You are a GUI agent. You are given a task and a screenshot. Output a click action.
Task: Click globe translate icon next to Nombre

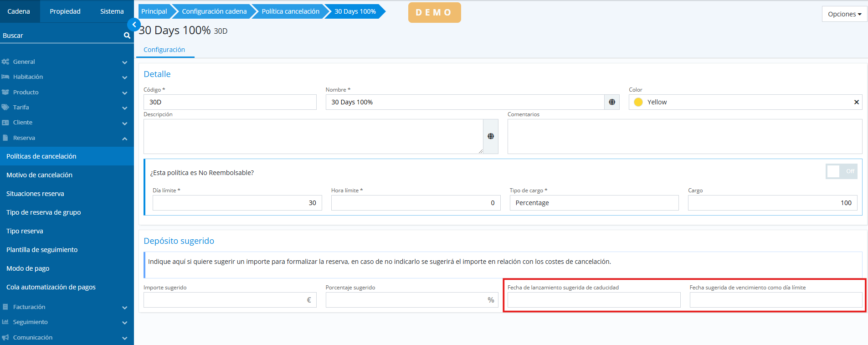611,102
